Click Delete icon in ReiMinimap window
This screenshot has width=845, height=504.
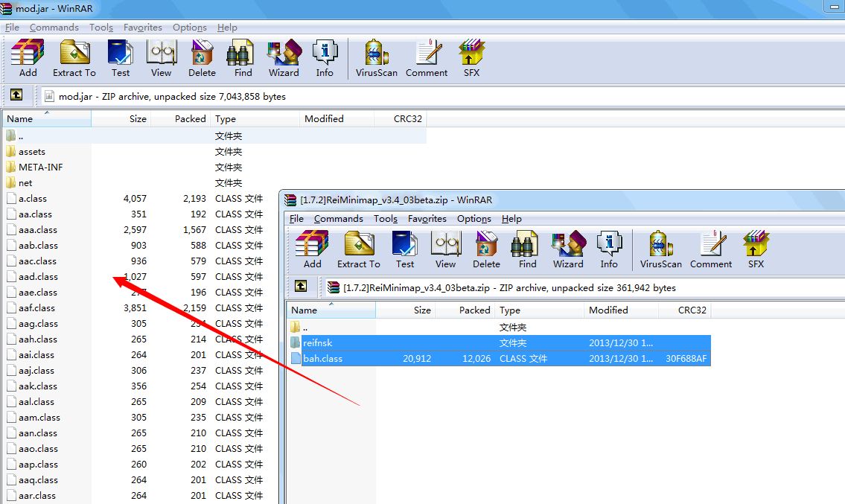pos(487,249)
